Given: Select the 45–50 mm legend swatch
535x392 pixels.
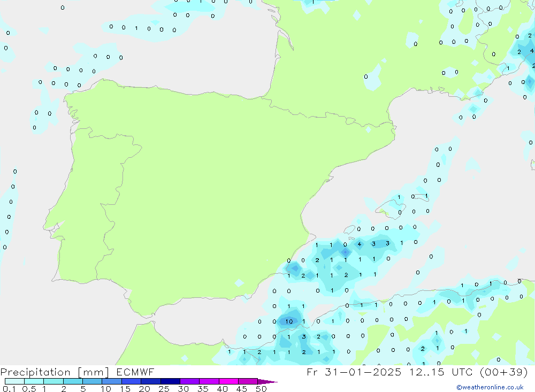Looking at the screenshot, I should 248,381.
